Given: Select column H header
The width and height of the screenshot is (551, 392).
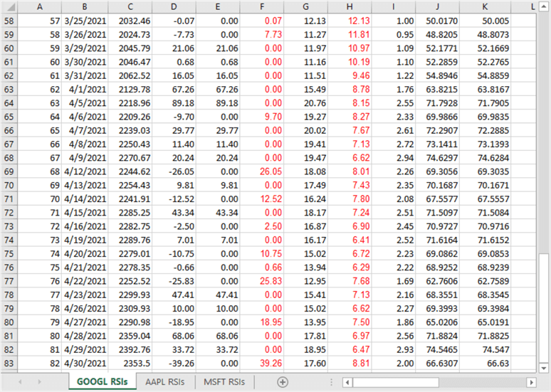Looking at the screenshot, I should pos(350,6).
